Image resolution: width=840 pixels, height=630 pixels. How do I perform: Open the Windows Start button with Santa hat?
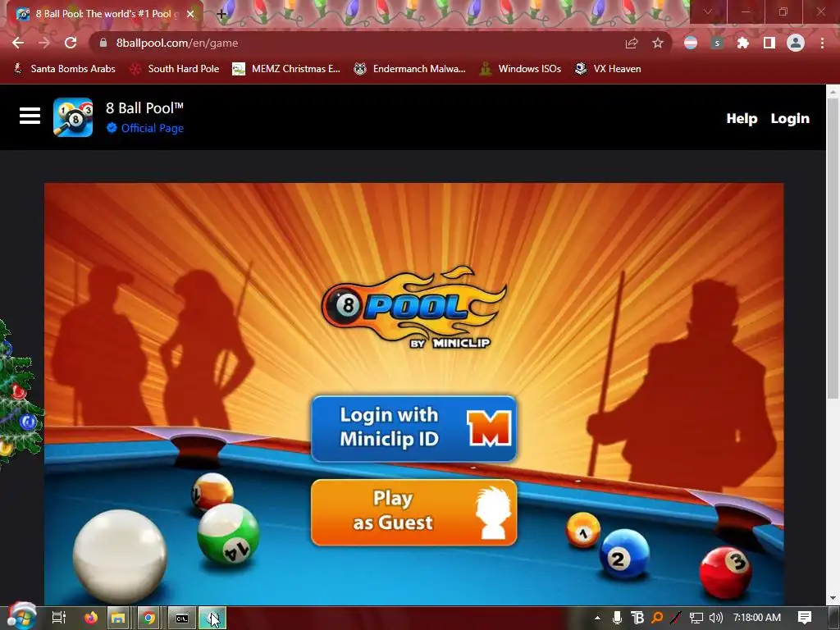click(21, 617)
